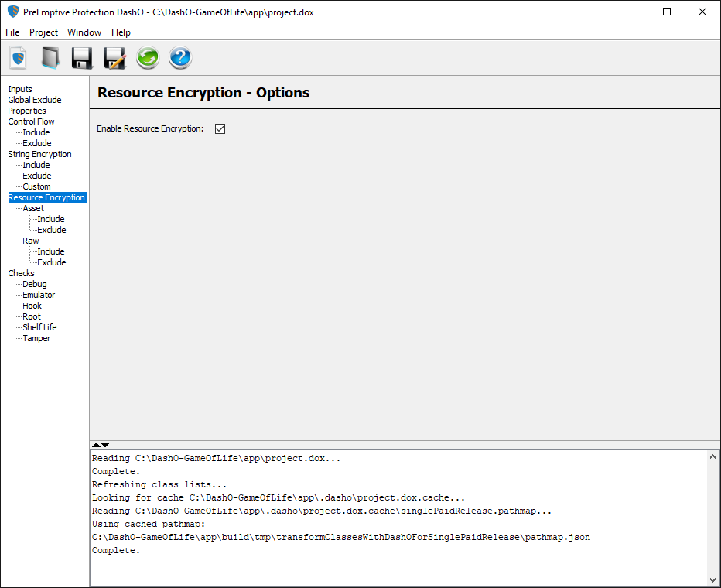
Task: Select Exclude under Raw
Action: 52,262
